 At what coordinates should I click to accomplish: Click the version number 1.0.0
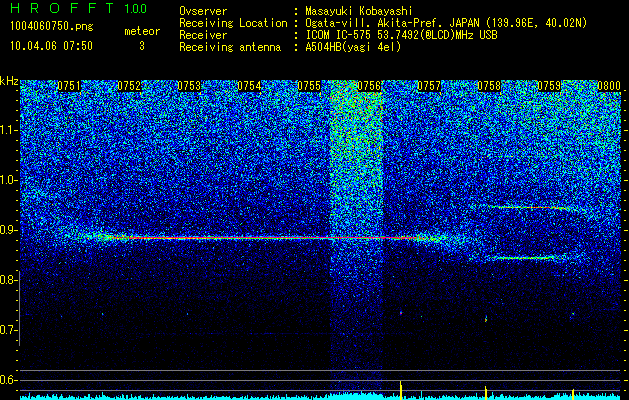136,8
